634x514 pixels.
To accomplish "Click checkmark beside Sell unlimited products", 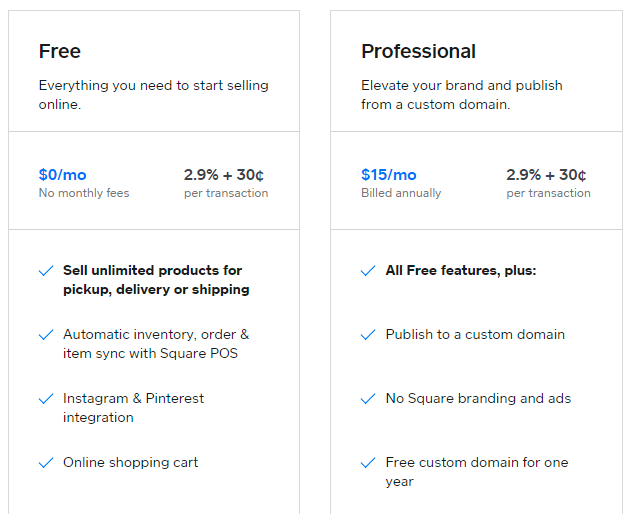I will click(46, 271).
